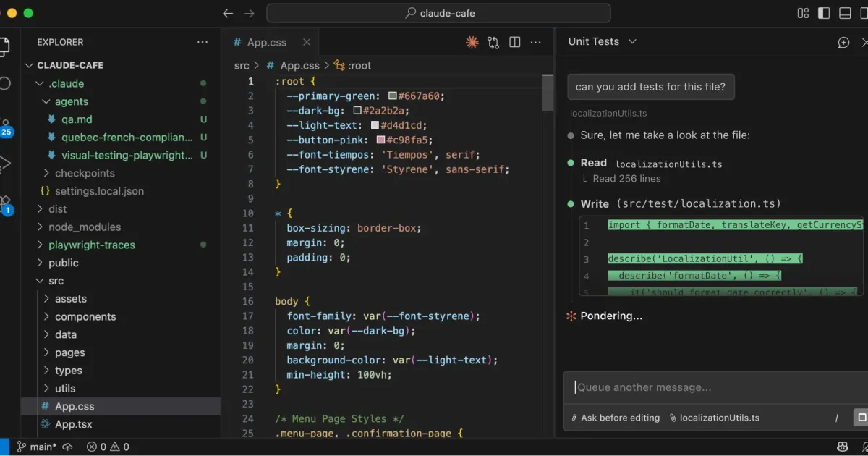This screenshot has height=456, width=868.
Task: Toggle the primary sidebar layout button
Action: coord(824,13)
